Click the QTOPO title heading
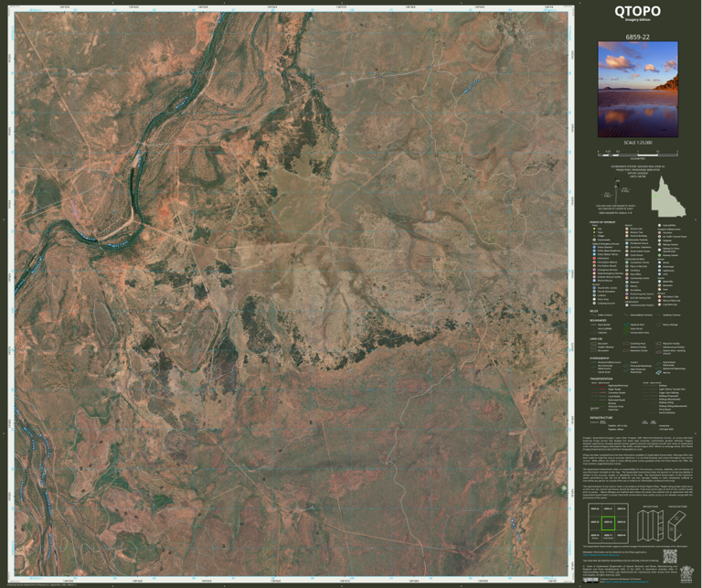The image size is (702, 588). 637,11
